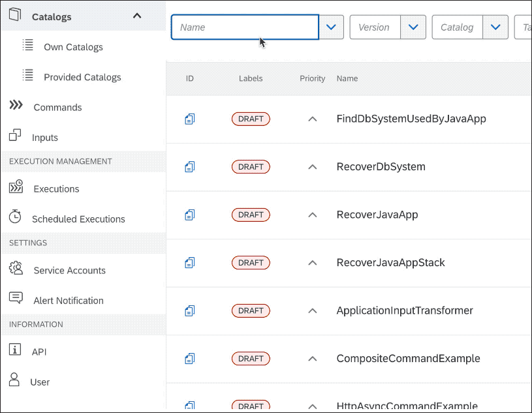Viewport: 532px width, 413px height.
Task: Copy ID of RecoverDbSystem command
Action: point(190,167)
